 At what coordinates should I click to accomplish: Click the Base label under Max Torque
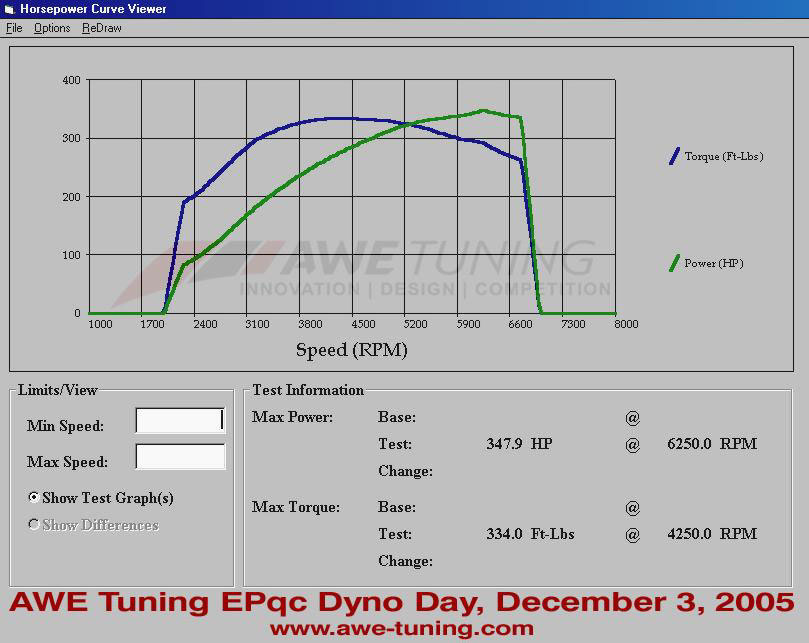pos(397,507)
